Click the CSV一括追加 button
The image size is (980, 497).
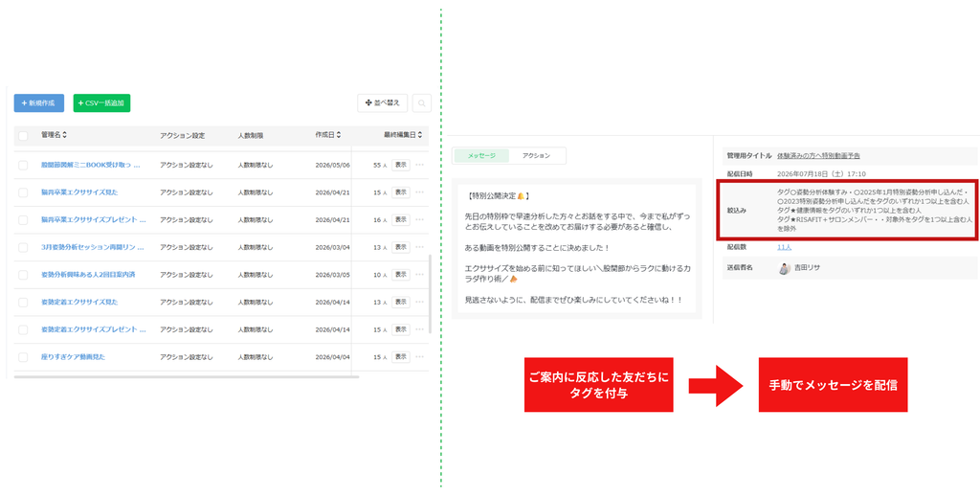click(x=101, y=103)
